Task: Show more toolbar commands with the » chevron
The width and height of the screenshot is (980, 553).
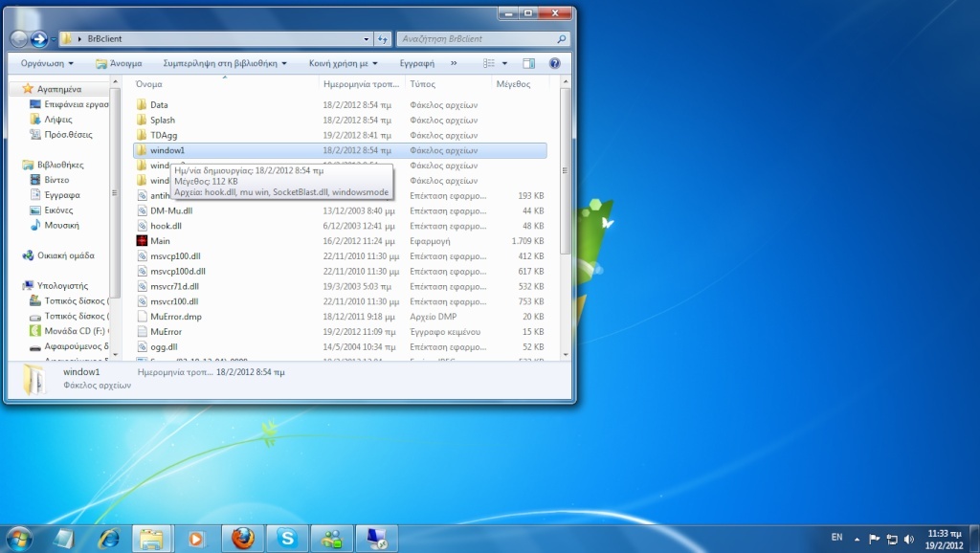Action: point(454,63)
